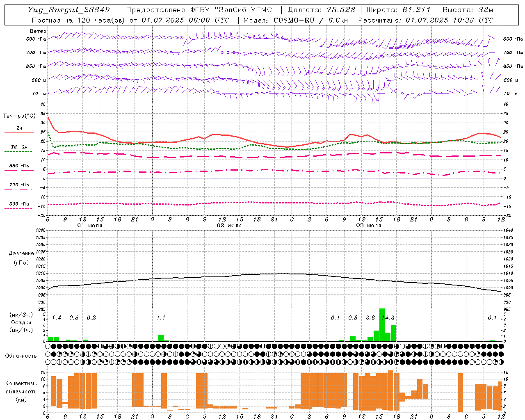525x420 pixels.
Task: Click the 1.4 precipitation total value
Action: pyautogui.click(x=57, y=317)
